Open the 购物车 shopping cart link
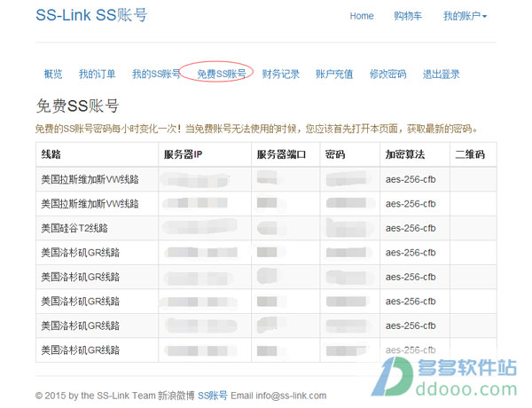The width and height of the screenshot is (532, 408). 408,16
